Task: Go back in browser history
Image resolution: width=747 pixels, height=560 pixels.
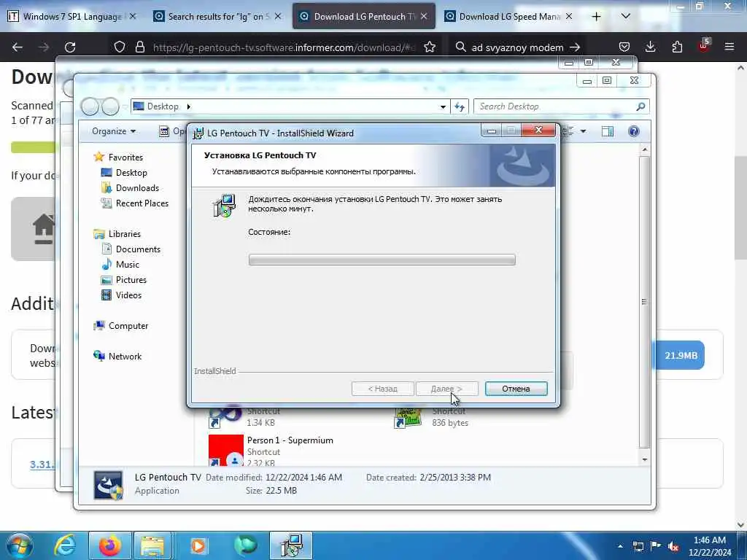Action: click(18, 47)
